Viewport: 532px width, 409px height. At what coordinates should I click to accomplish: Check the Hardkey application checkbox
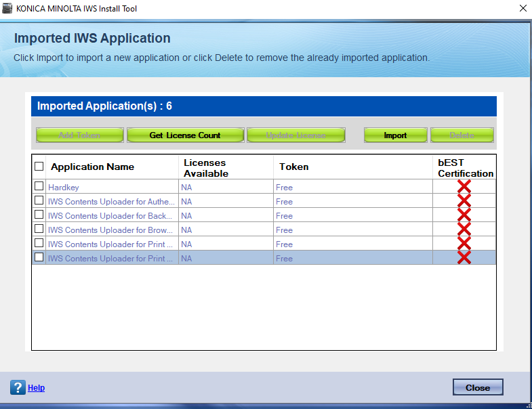pyautogui.click(x=39, y=186)
